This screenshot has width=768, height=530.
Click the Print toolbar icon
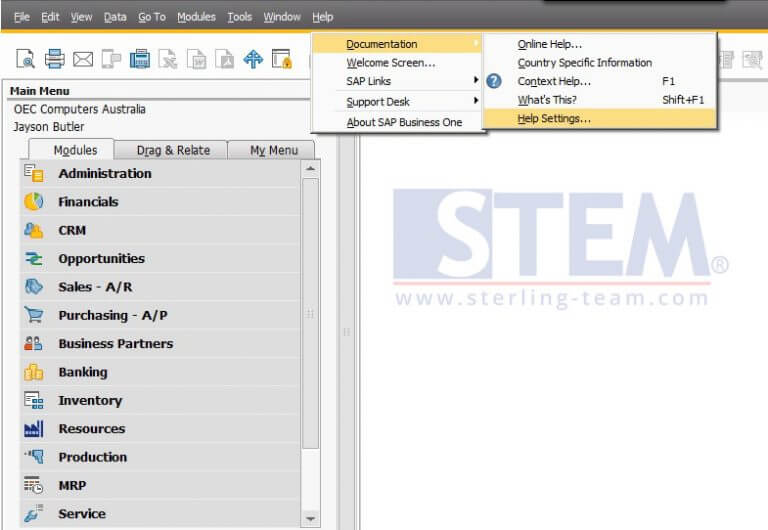[54, 59]
